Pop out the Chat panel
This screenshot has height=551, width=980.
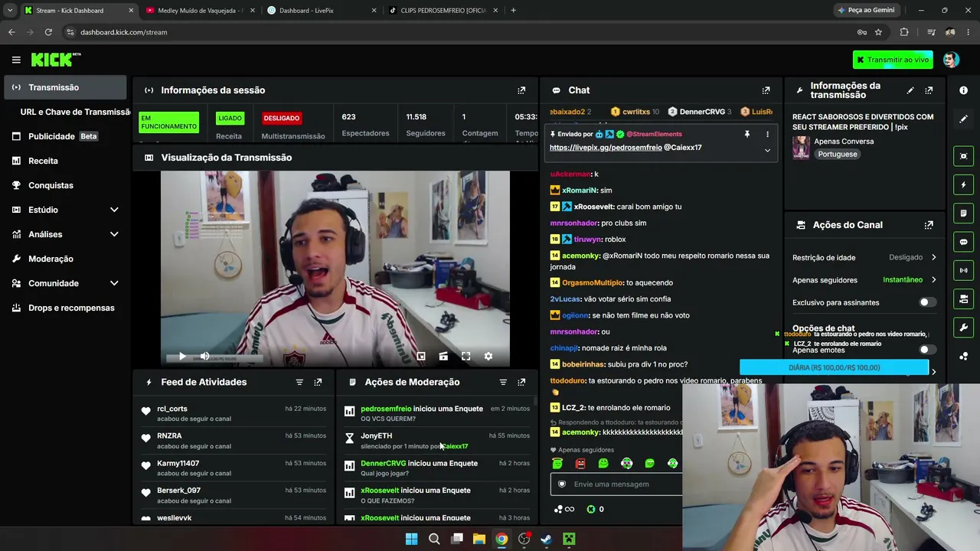pyautogui.click(x=766, y=90)
